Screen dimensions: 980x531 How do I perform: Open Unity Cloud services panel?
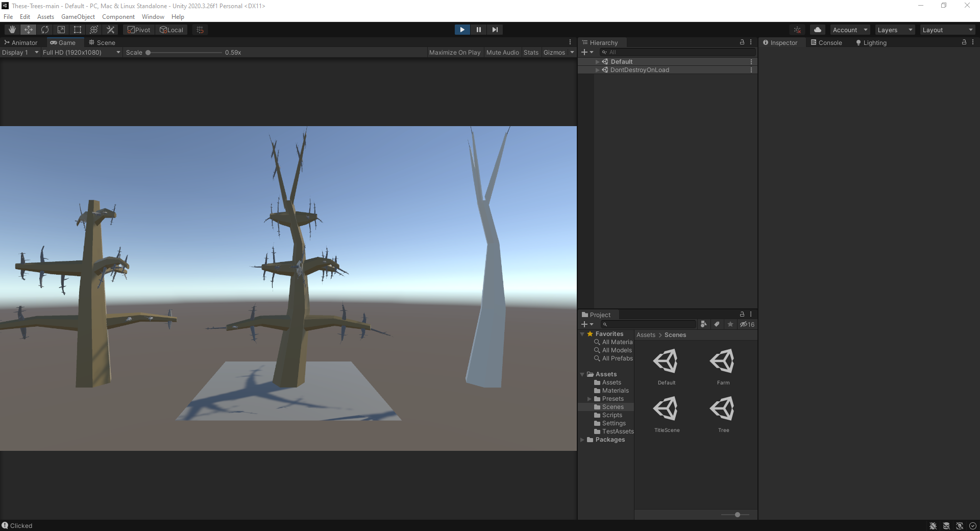tap(817, 30)
